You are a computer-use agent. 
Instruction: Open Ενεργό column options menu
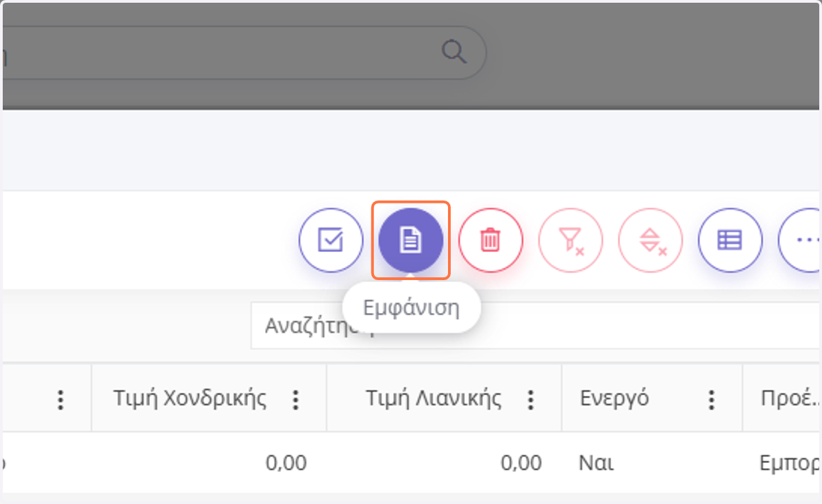(712, 399)
